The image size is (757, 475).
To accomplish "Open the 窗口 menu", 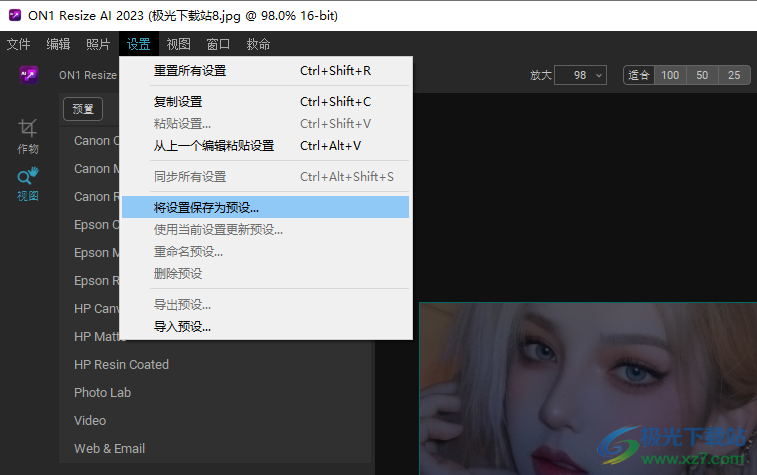I will [218, 44].
